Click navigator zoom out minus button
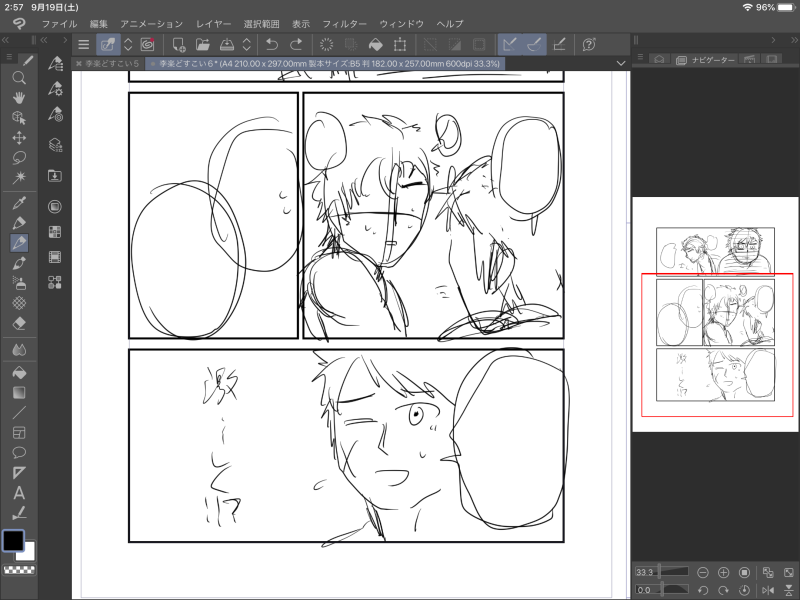The width and height of the screenshot is (800, 600). 703,572
